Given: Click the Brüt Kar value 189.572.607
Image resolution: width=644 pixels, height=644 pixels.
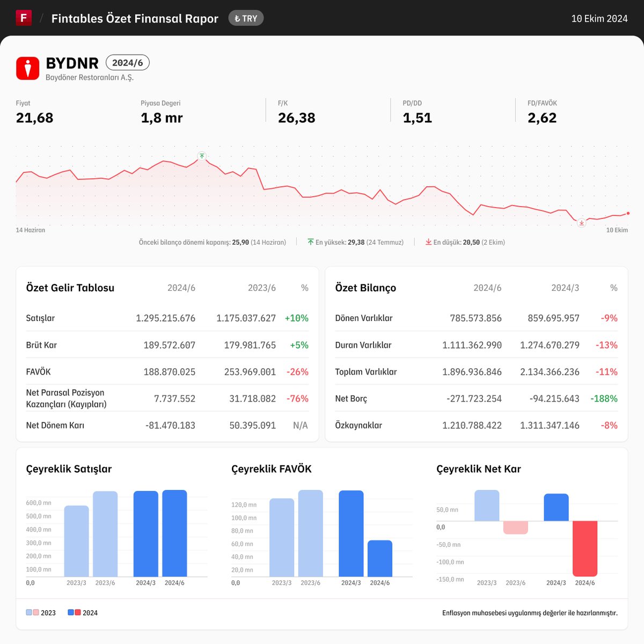Looking at the screenshot, I should click(170, 345).
